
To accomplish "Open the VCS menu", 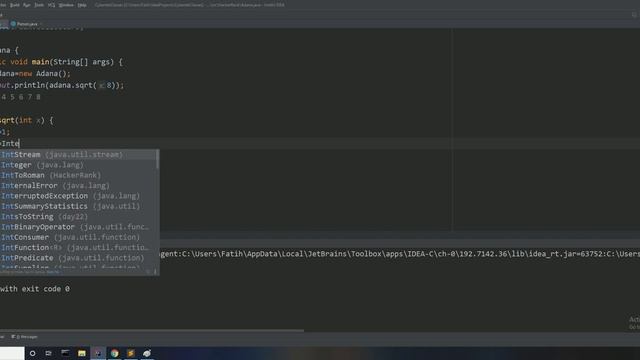I will pos(51,5).
